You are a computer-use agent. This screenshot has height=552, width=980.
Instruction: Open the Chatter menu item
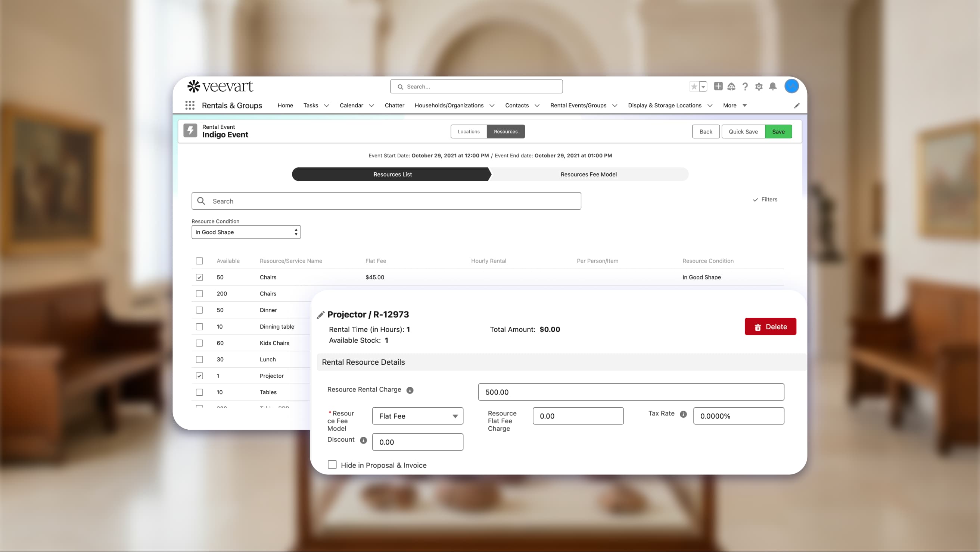click(x=395, y=105)
